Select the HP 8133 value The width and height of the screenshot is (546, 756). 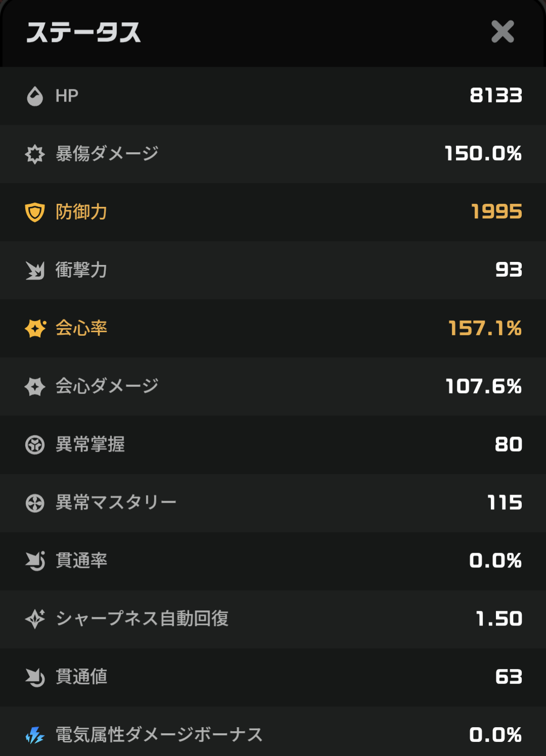click(x=496, y=95)
